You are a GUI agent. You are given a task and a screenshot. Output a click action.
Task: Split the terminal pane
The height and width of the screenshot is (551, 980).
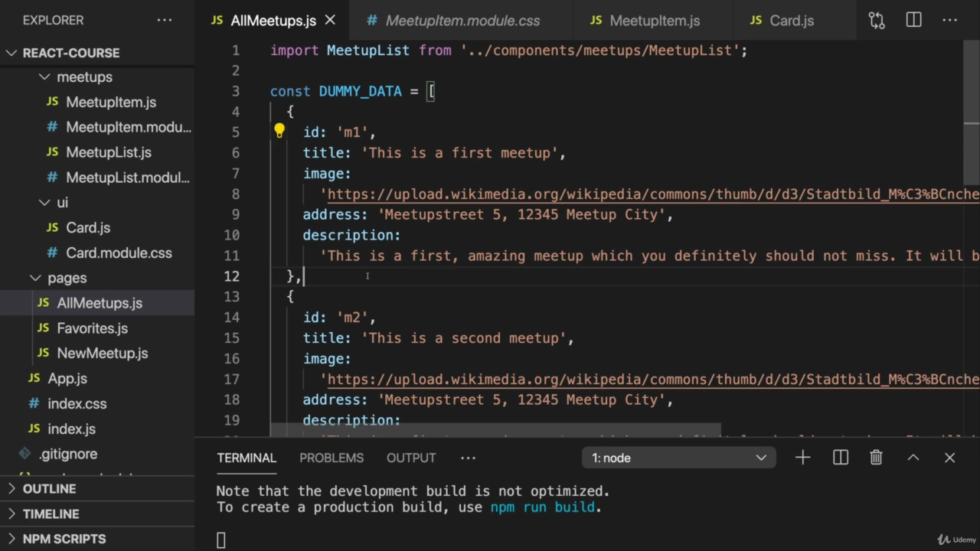pyautogui.click(x=840, y=458)
